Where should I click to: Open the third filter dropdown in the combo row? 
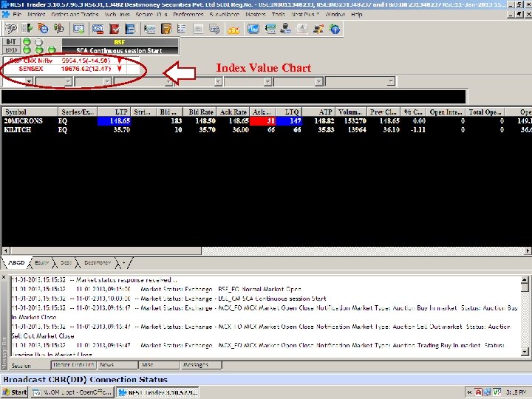(107, 81)
